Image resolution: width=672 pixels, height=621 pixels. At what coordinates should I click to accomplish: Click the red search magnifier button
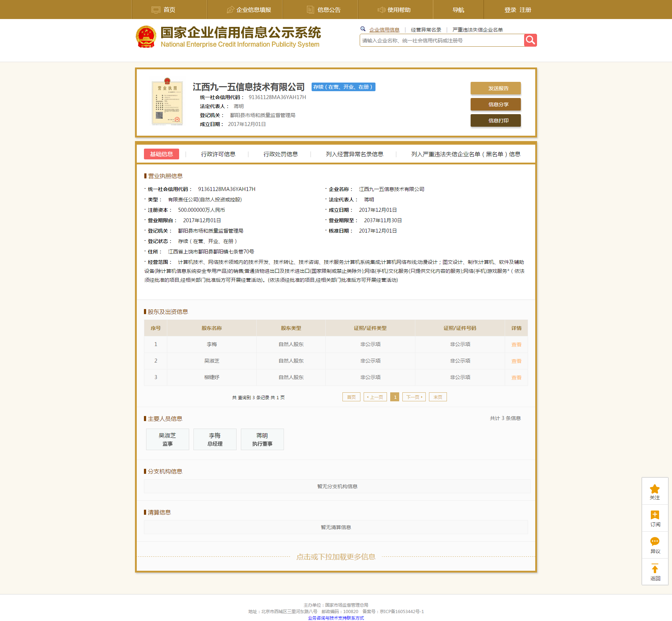(x=530, y=40)
